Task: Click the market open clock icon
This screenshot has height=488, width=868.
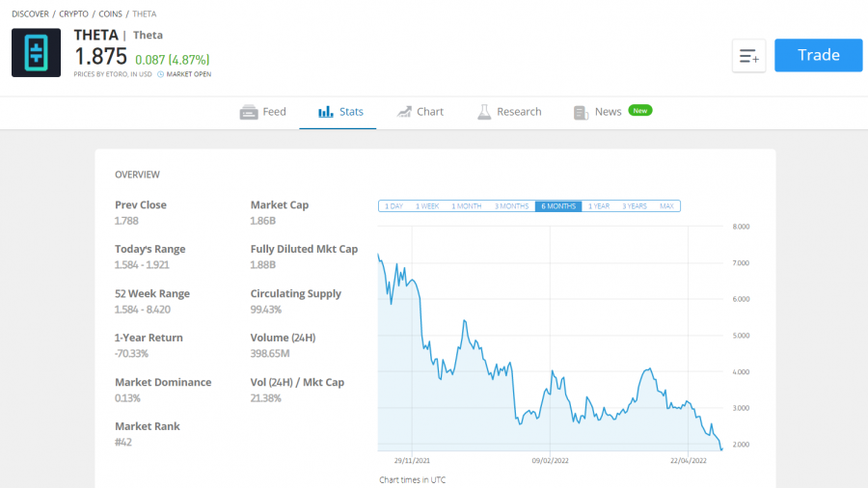Action: pos(160,74)
